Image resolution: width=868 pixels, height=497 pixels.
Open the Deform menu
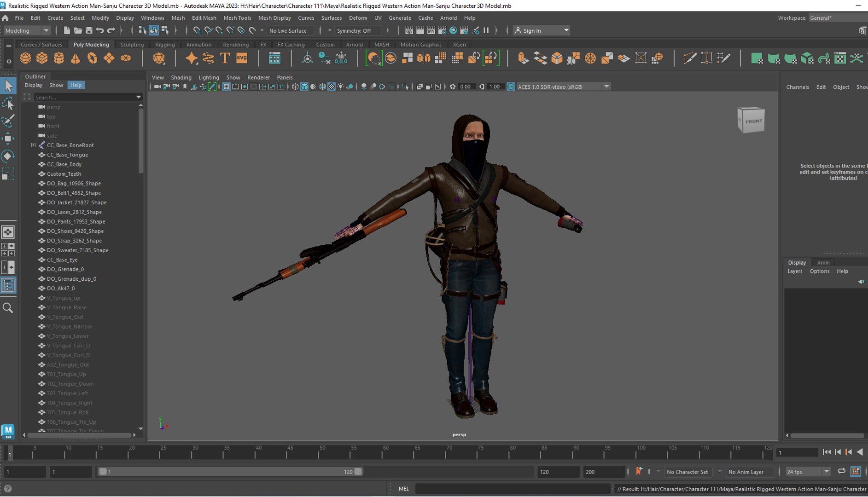coord(358,18)
